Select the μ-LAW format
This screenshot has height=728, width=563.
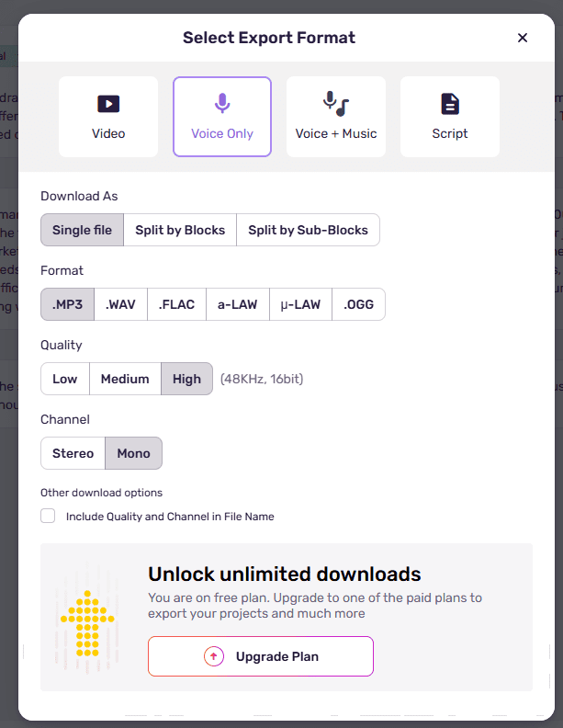(x=300, y=304)
